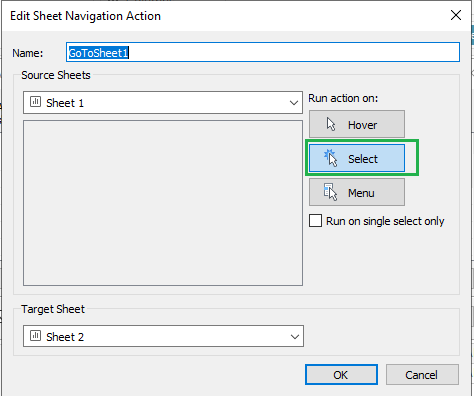
Task: Close the Edit Sheet Navigation Action dialog
Action: pos(456,15)
